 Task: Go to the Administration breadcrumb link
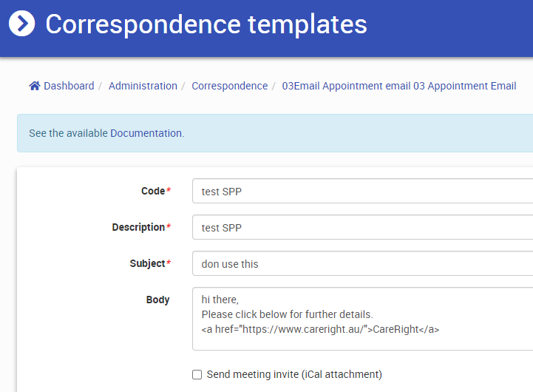pos(143,86)
